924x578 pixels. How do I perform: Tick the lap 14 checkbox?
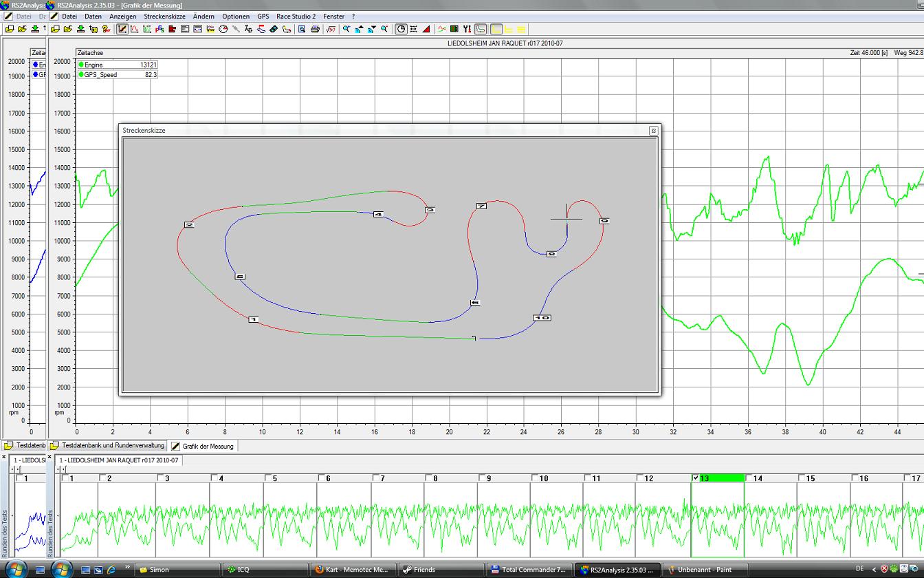[750, 478]
